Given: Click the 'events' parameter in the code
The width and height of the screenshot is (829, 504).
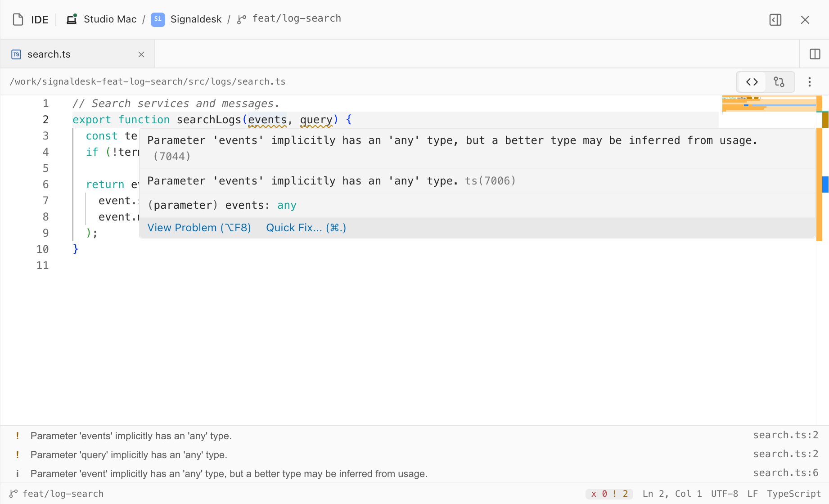Looking at the screenshot, I should click(x=267, y=120).
